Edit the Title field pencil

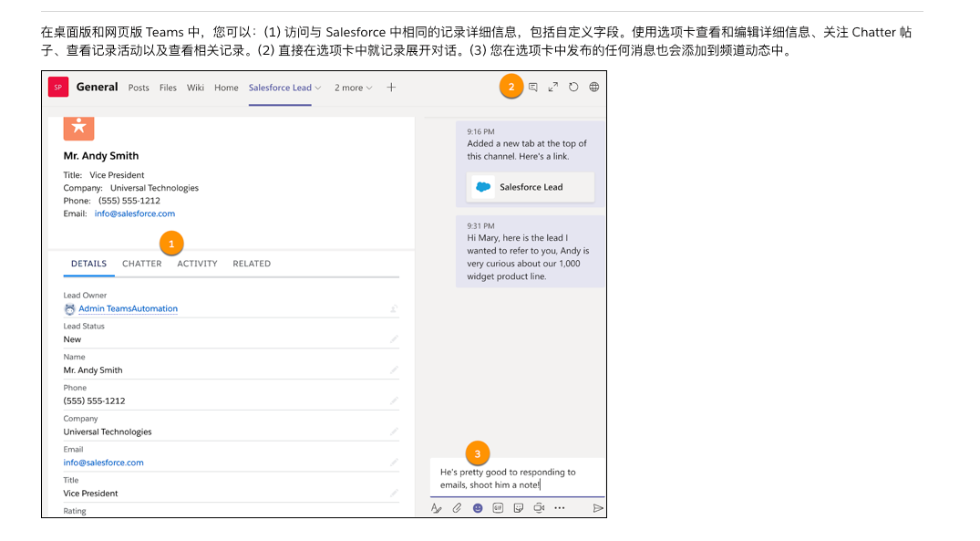[x=394, y=493]
